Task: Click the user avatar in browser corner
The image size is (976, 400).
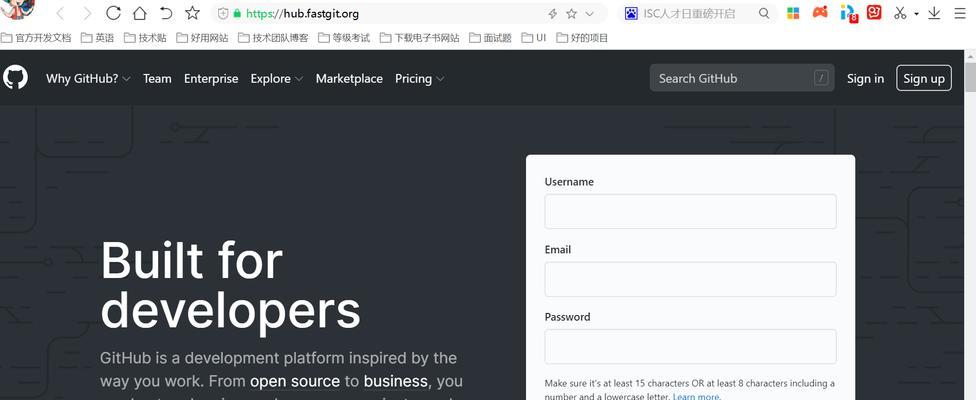Action: [x=16, y=9]
